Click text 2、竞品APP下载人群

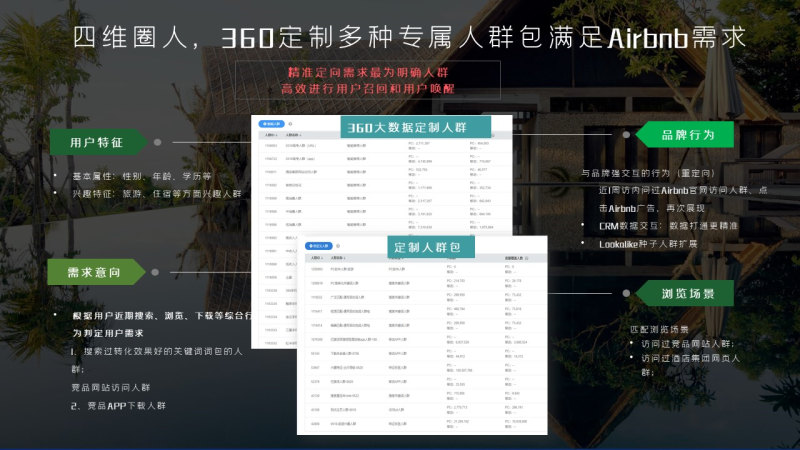(x=118, y=406)
